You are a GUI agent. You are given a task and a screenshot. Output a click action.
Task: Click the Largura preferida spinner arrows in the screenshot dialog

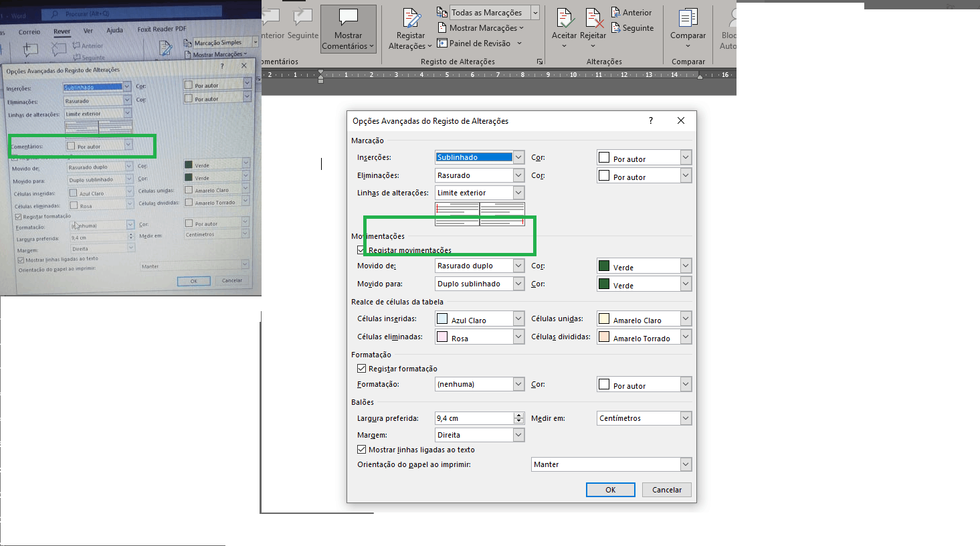(519, 418)
